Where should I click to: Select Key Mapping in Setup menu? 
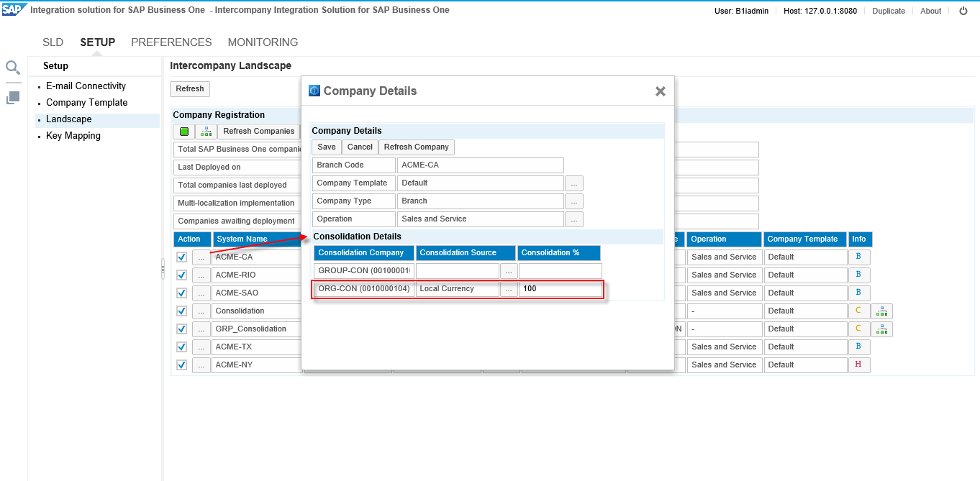(73, 136)
